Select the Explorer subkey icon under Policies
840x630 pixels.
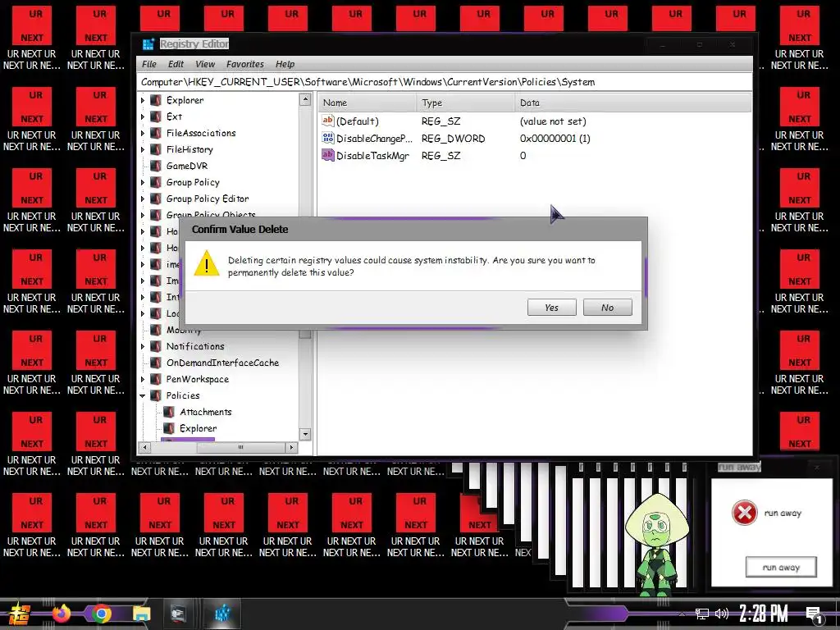click(x=169, y=428)
